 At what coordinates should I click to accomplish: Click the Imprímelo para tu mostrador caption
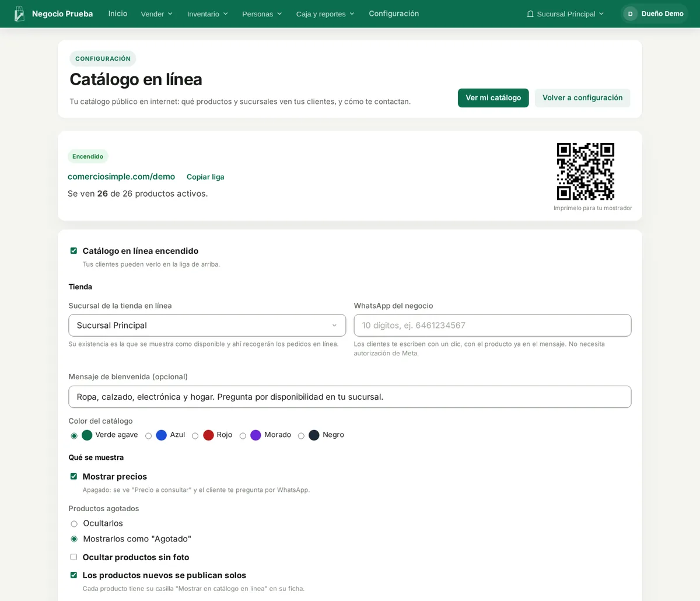pos(593,208)
